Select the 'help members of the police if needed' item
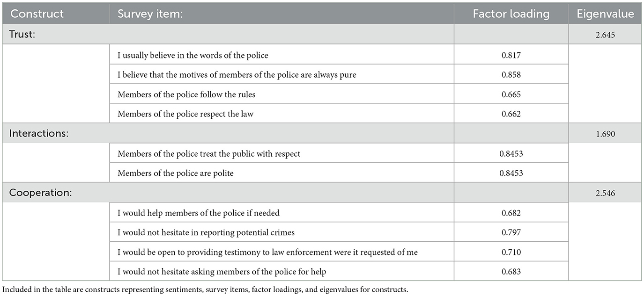 (x=199, y=213)
